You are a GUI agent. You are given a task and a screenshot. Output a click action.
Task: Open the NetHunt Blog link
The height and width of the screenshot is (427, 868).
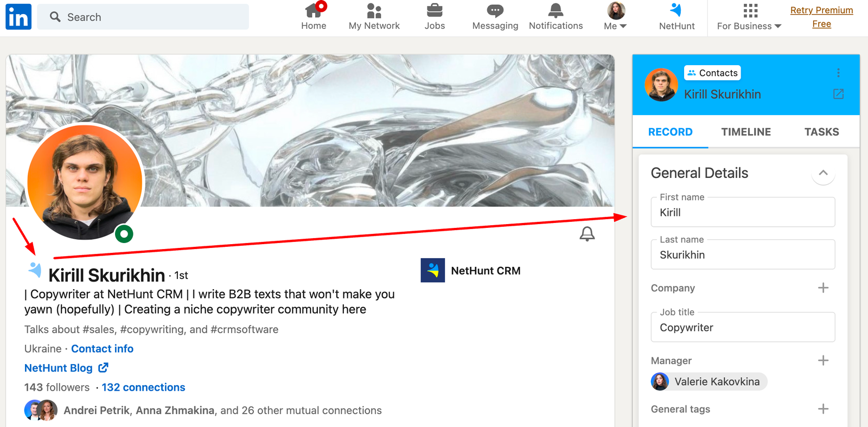click(x=59, y=368)
